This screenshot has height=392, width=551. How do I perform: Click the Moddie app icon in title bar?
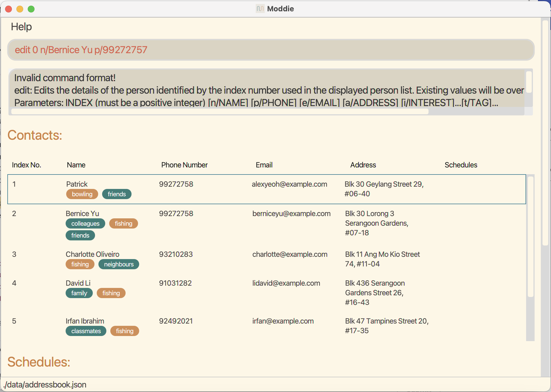260,9
